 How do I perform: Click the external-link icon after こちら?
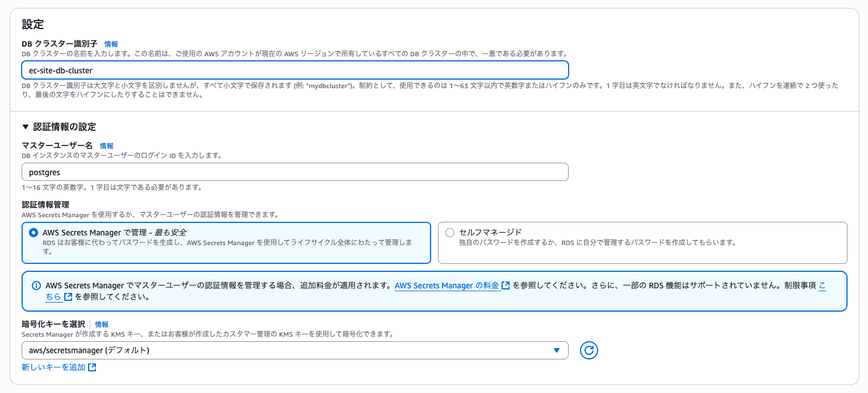pos(68,297)
